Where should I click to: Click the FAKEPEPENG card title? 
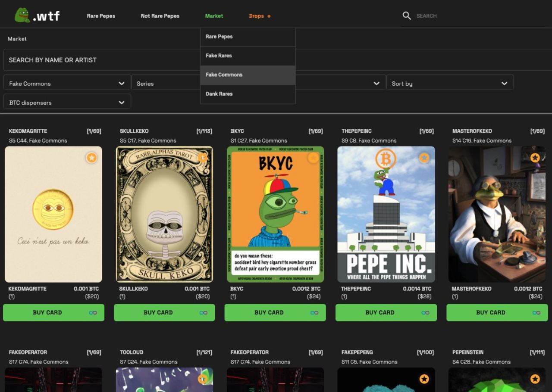pyautogui.click(x=357, y=352)
